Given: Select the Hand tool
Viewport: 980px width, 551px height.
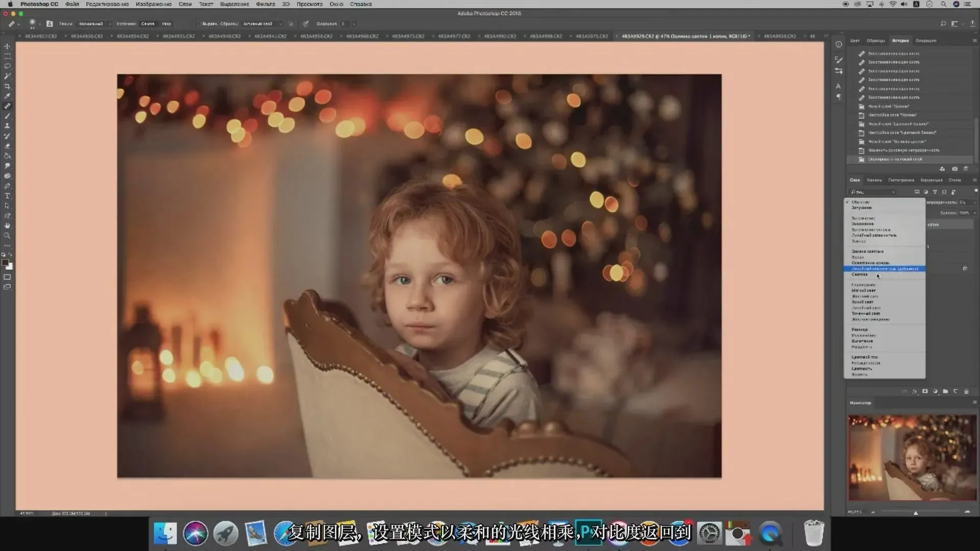Looking at the screenshot, I should (x=7, y=226).
